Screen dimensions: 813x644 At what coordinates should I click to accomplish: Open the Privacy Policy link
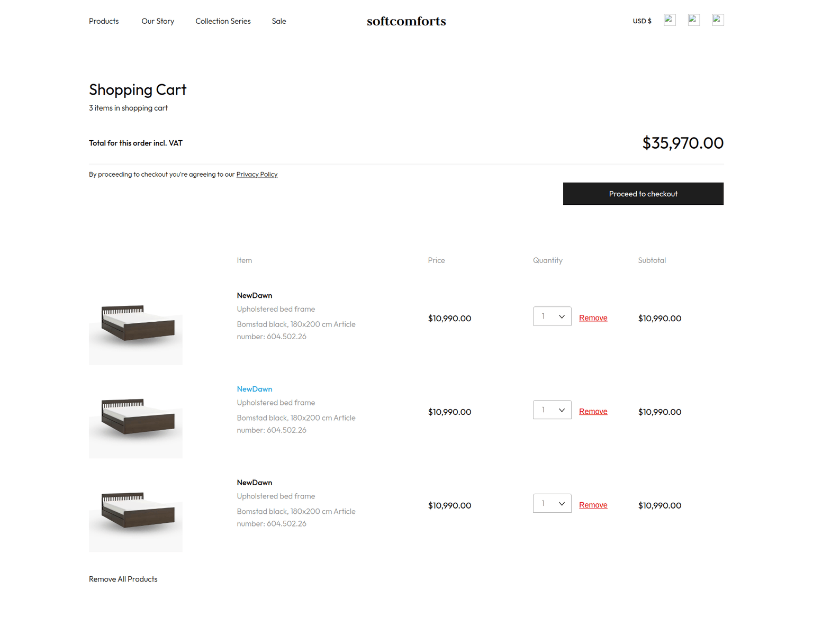click(x=257, y=175)
